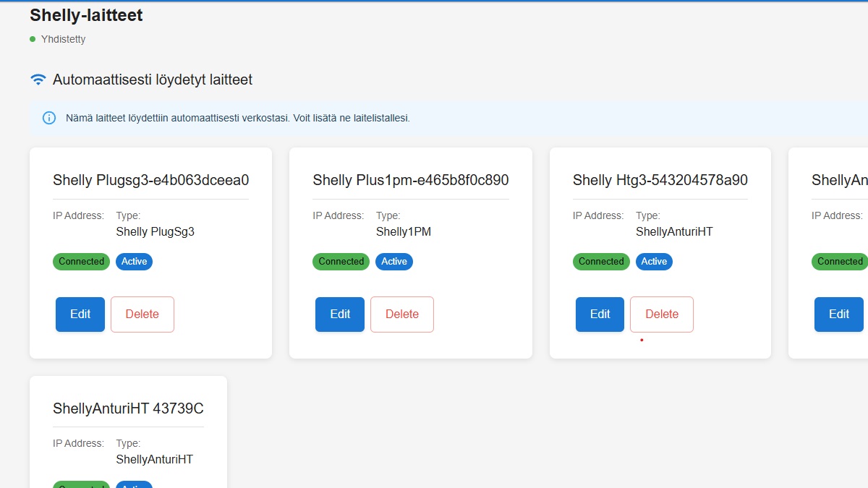Click the Active badge on the Htg3 card
Viewport: 868px width, 488px height.
[x=654, y=262]
